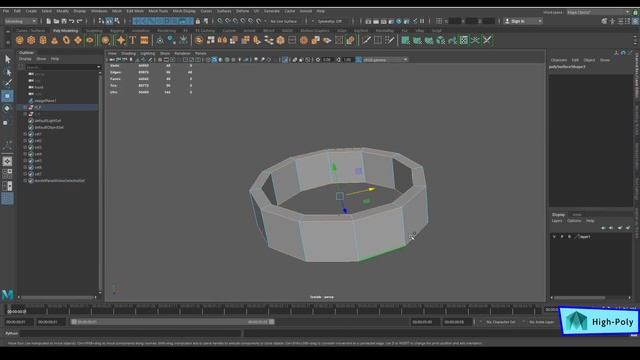The height and width of the screenshot is (360, 640).
Task: Click the time range slider bar
Action: click(x=173, y=322)
